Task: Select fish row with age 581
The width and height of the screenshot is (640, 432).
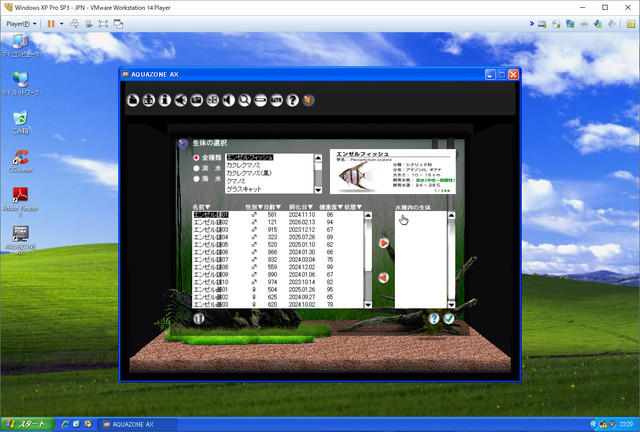Action: coord(278,215)
